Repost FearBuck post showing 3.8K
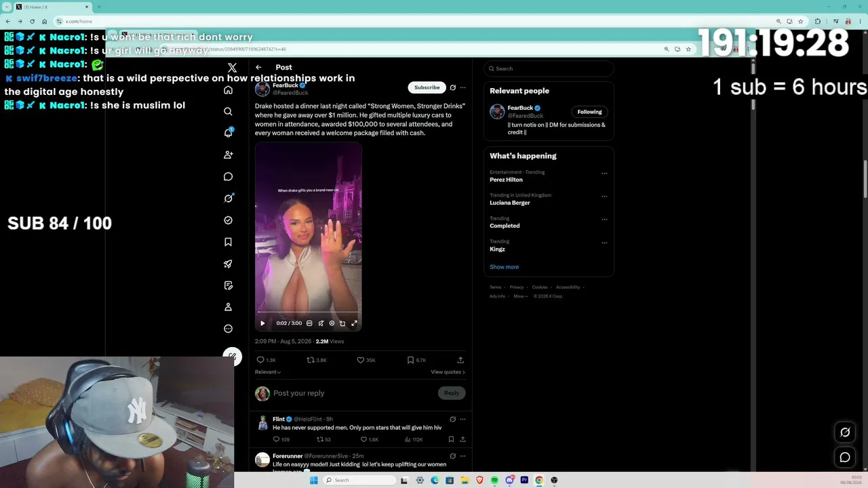 (317, 360)
